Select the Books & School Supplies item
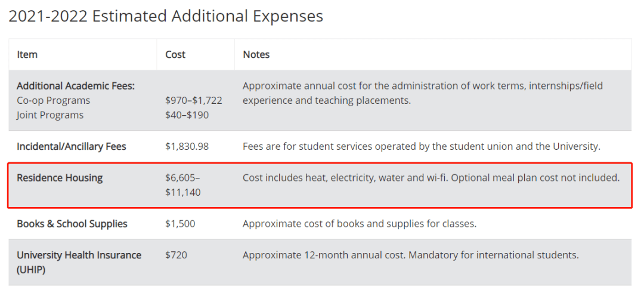Viewport: 644px width, 299px height. 72,224
